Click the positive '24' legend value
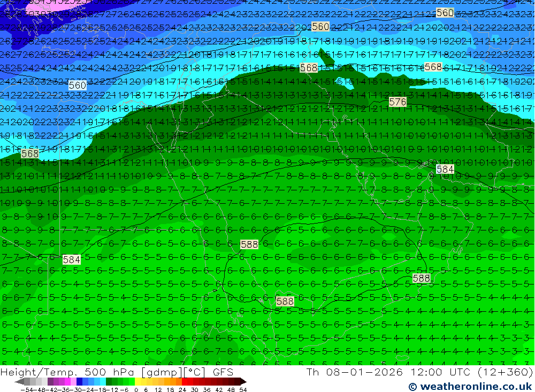Viewport: 535px width, 392px height. pos(182,390)
